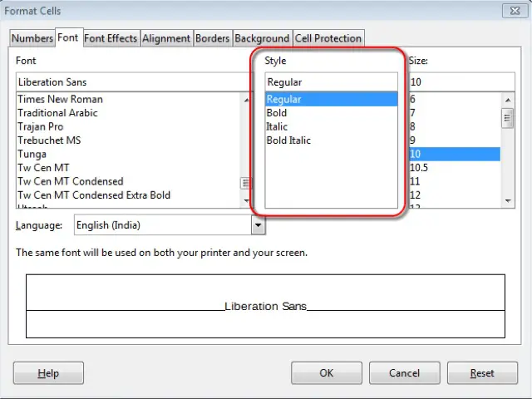Select Traditional Arabic font

point(129,113)
